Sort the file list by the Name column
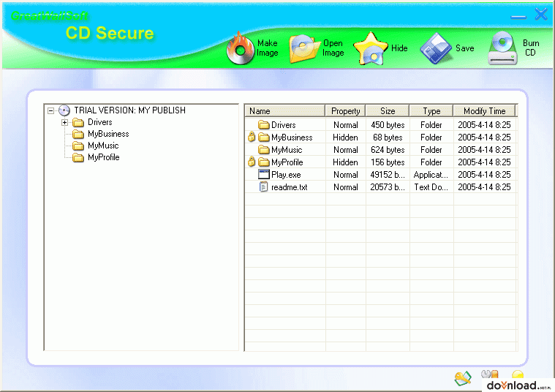This screenshot has height=392, width=555. (x=285, y=111)
